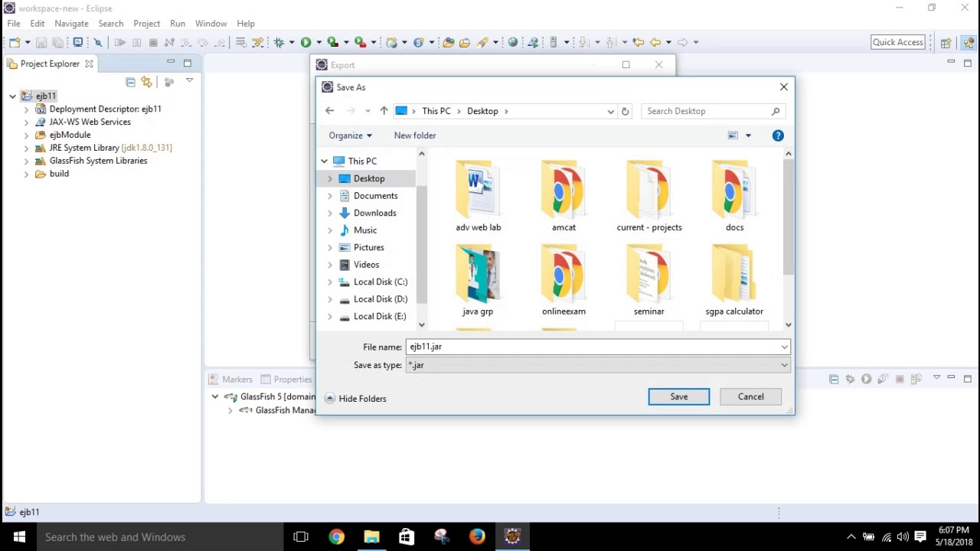
Task: Click the New wizard icon in Eclipse toolbar
Action: point(14,42)
